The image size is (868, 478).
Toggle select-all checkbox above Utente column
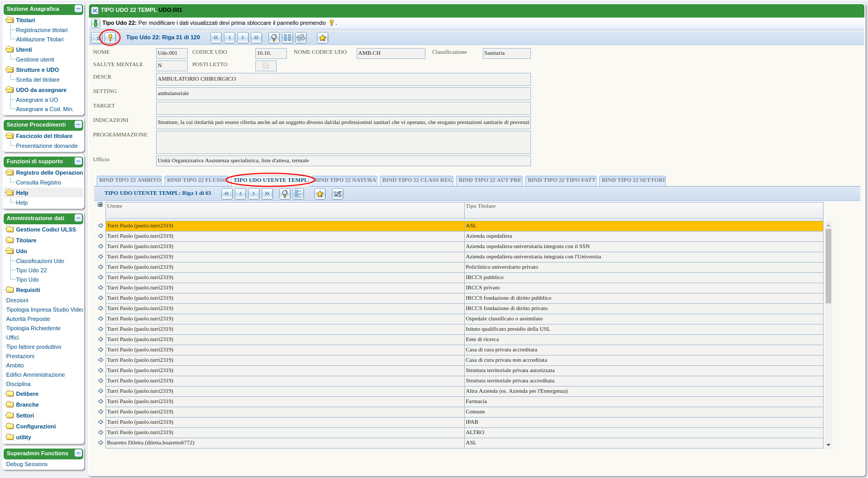click(100, 205)
